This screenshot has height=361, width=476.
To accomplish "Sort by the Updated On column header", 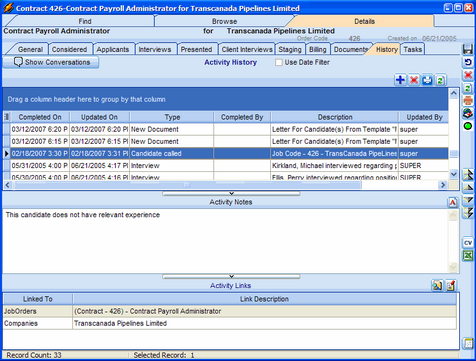I will click(x=99, y=117).
